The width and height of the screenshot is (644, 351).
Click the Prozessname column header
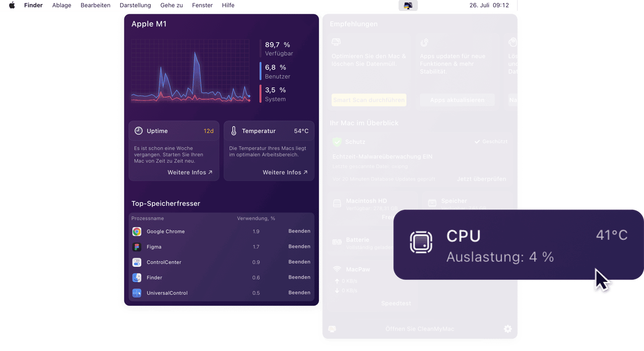pyautogui.click(x=147, y=218)
